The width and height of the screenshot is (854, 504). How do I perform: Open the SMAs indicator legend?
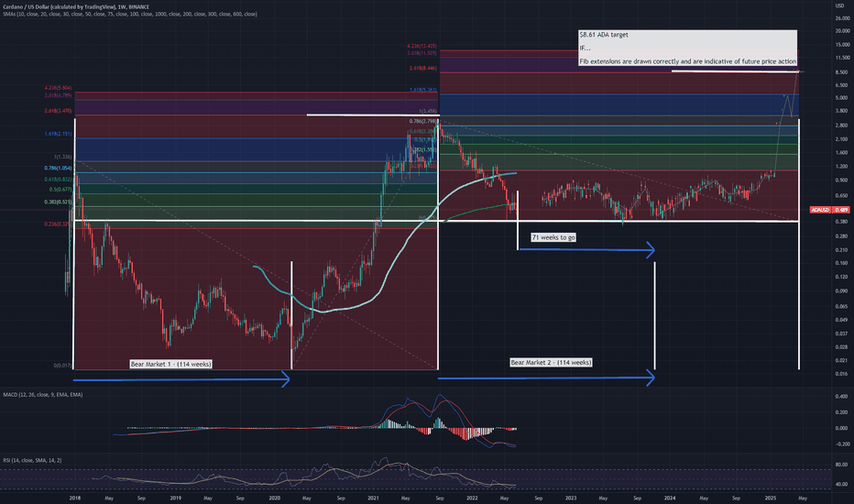[129, 14]
